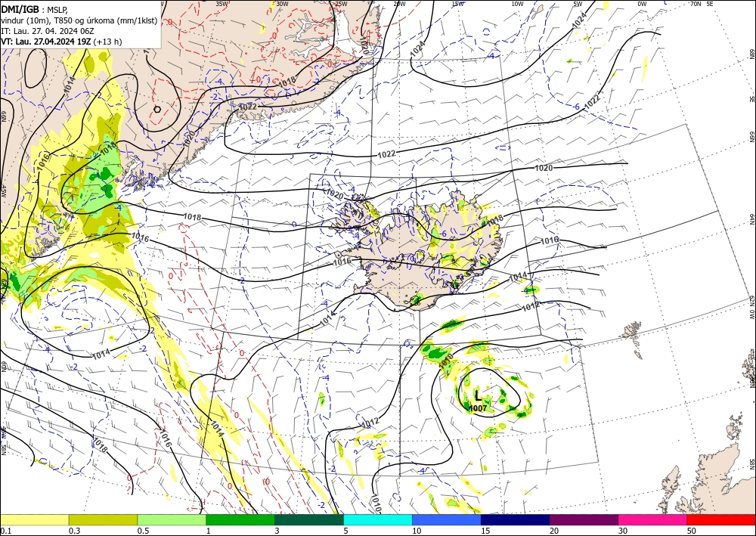
Task: Click the '10W' longitude label
Action: click(x=517, y=4)
